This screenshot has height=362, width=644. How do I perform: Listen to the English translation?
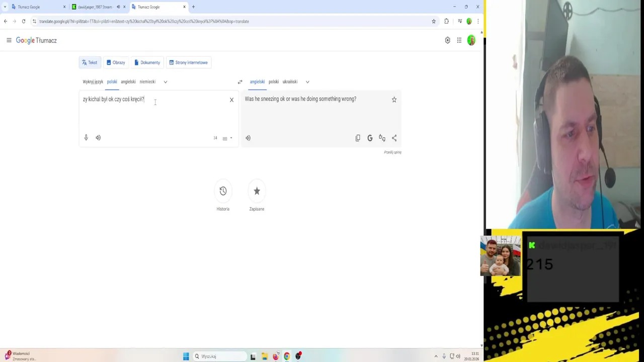pos(248,138)
